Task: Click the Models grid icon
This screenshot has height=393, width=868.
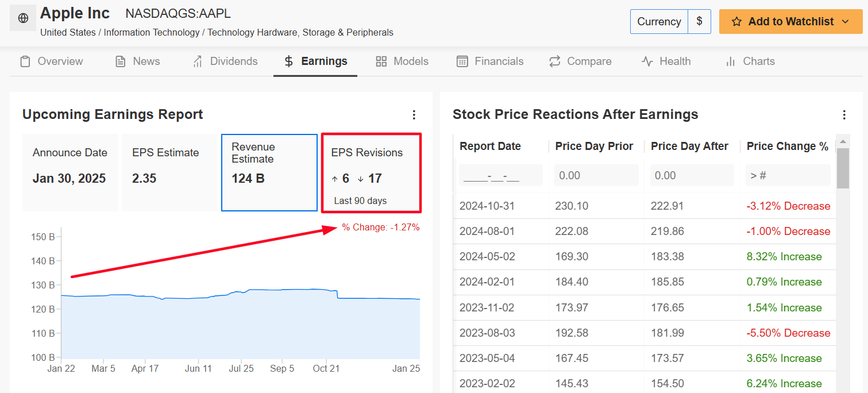Action: [381, 61]
